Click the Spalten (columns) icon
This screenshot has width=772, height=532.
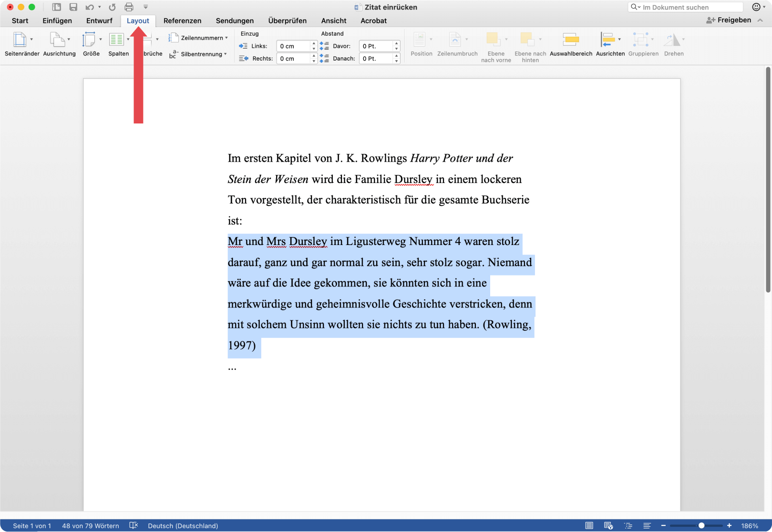click(116, 40)
